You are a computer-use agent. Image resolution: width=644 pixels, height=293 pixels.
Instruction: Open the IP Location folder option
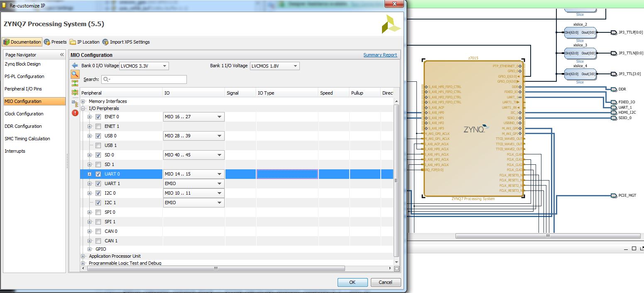pyautogui.click(x=85, y=42)
